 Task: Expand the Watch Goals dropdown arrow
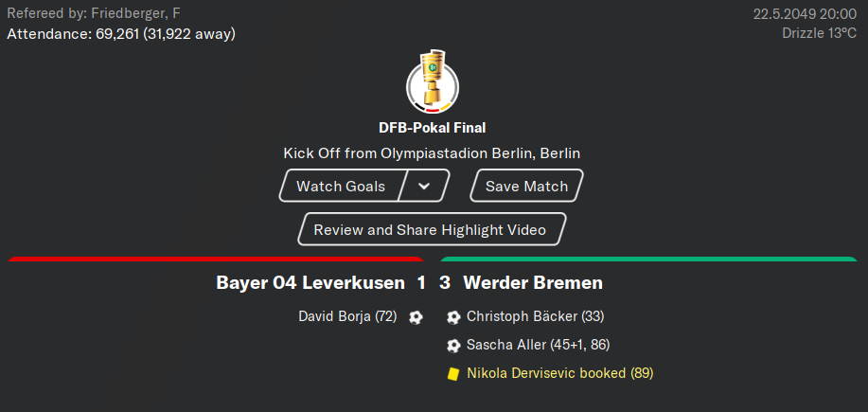click(424, 186)
